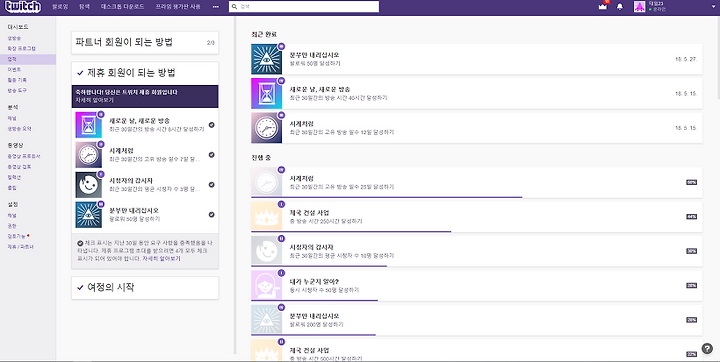Click checkmark next to 새로운 날, 새로운 방송 in affiliate panel

[211, 124]
